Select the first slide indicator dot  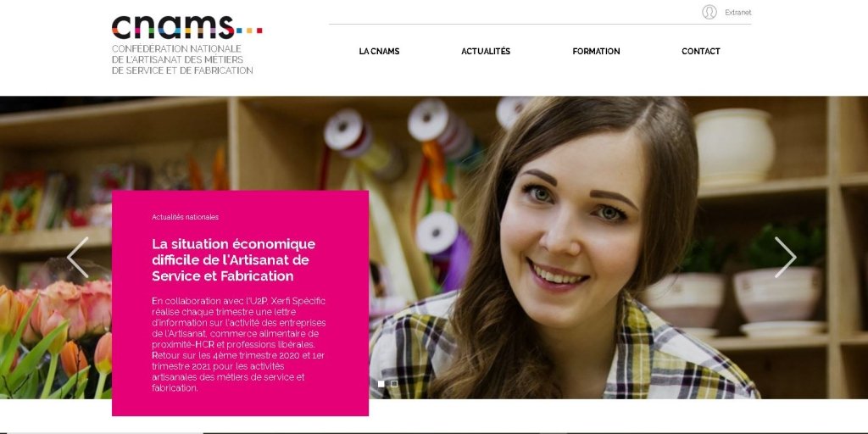tap(381, 384)
